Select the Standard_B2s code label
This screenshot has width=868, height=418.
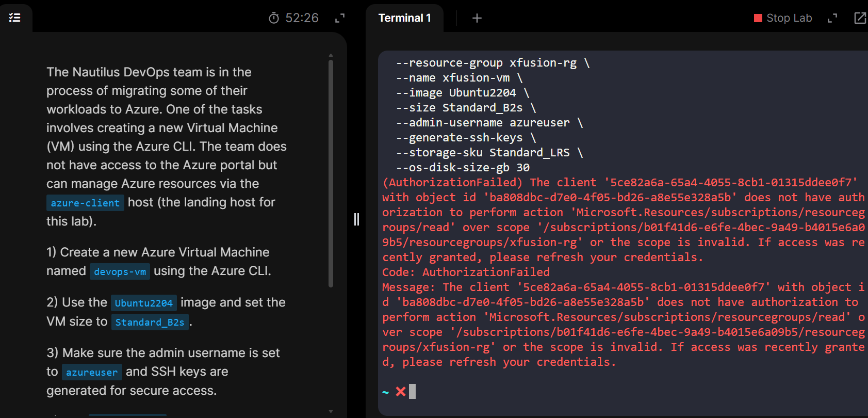click(150, 322)
